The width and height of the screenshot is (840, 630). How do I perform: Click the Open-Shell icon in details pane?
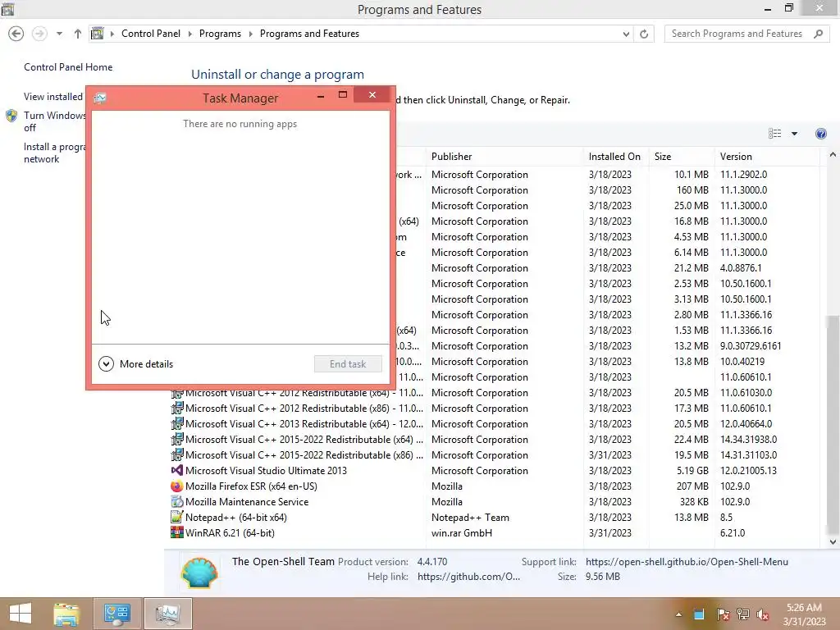coord(199,572)
